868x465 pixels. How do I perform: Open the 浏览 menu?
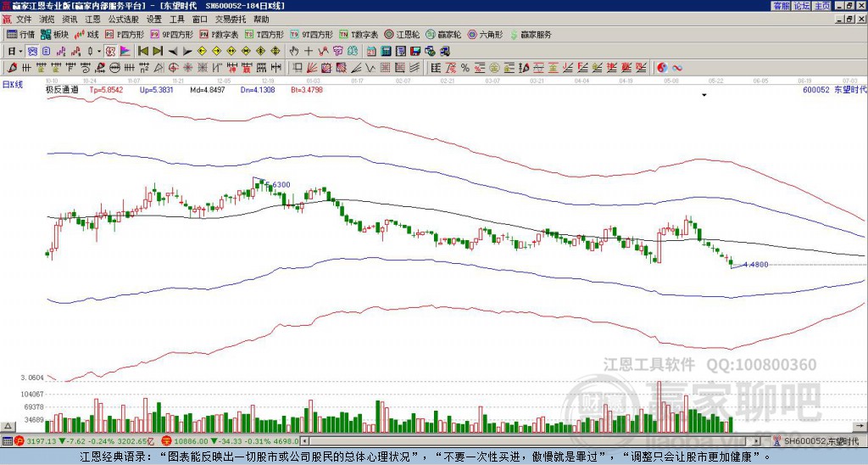47,20
